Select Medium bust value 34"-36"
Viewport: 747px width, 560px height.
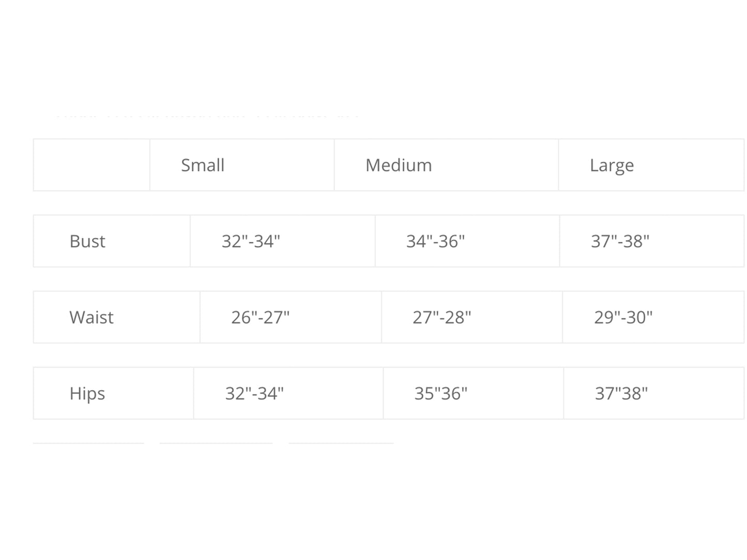pos(435,241)
